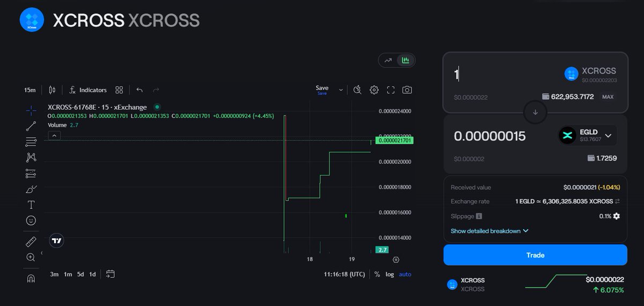Open the emoji icons tool
The height and width of the screenshot is (306, 644).
pyautogui.click(x=31, y=221)
